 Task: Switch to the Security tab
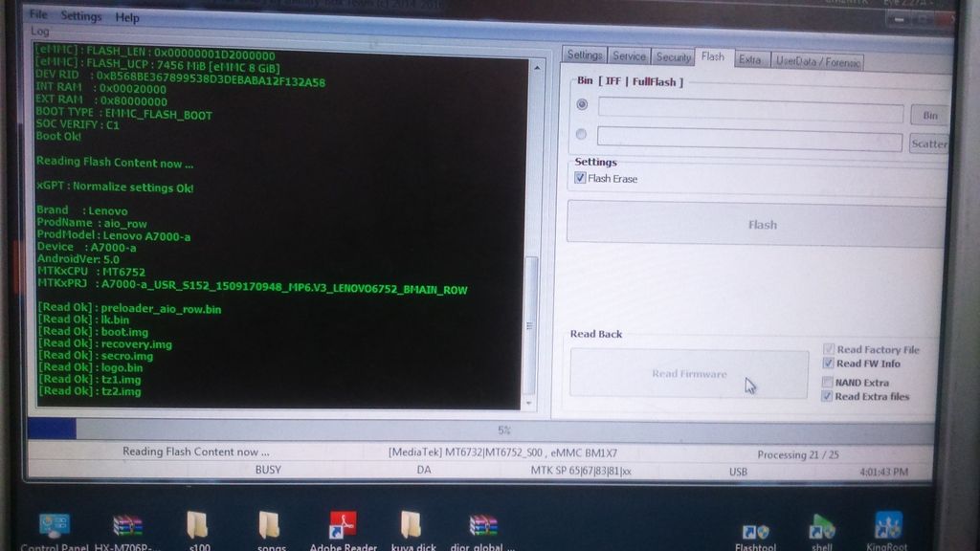tap(673, 57)
